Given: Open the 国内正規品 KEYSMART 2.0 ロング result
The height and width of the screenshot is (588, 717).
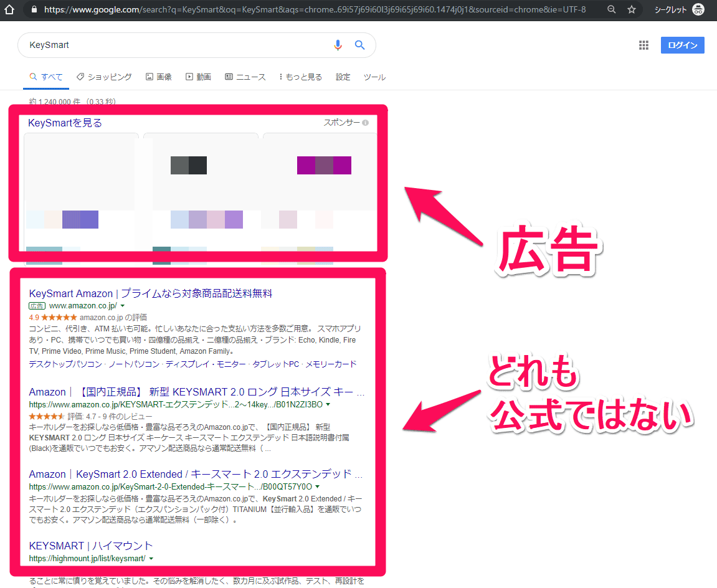Looking at the screenshot, I should (x=197, y=392).
